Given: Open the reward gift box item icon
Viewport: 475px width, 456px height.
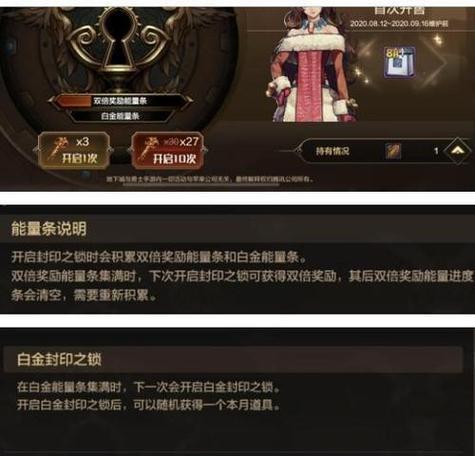Looking at the screenshot, I should (x=400, y=62).
